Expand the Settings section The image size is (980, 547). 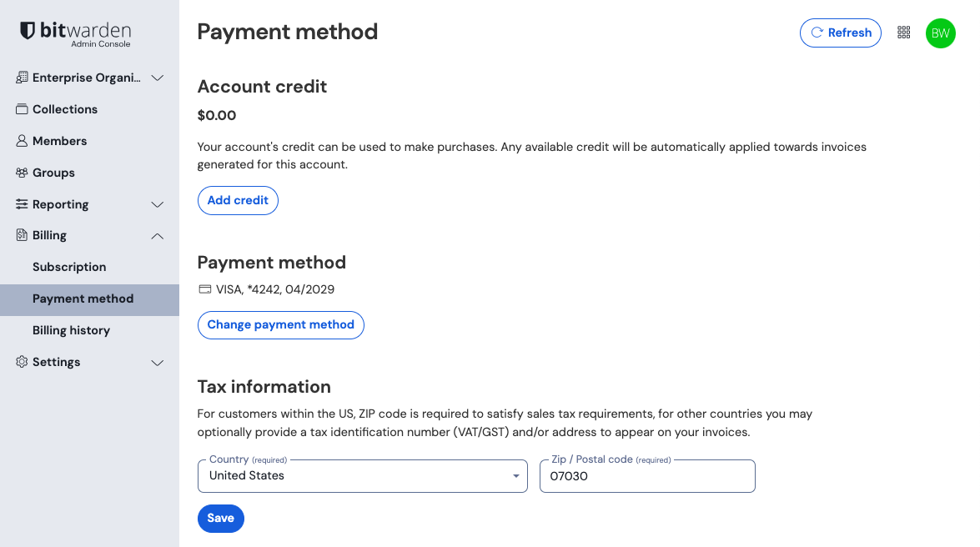coord(158,362)
